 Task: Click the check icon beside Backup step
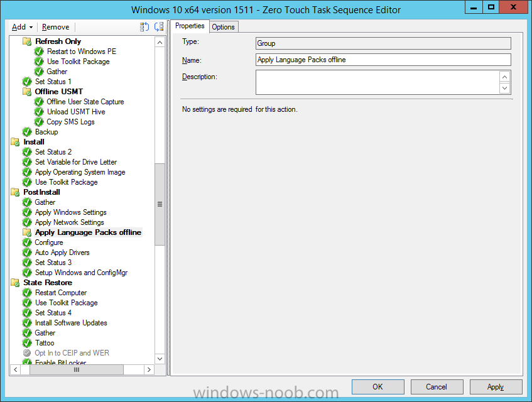(27, 132)
